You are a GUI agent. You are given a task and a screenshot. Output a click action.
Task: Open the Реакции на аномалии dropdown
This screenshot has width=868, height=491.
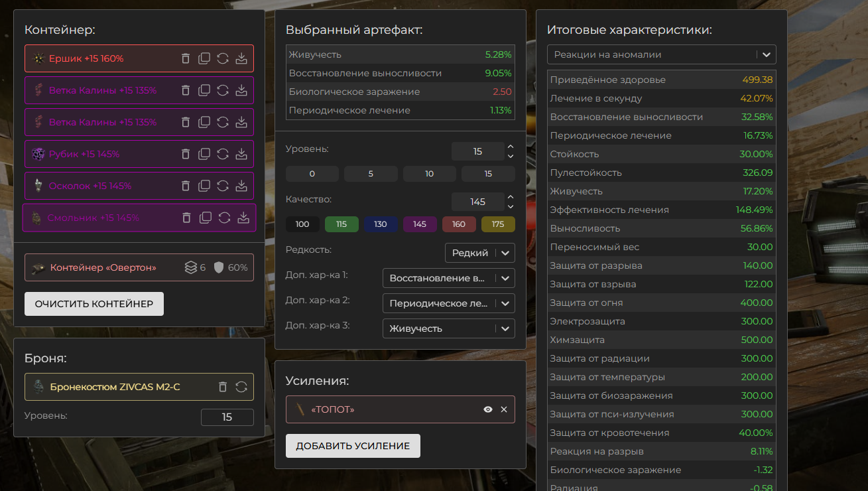coord(661,54)
